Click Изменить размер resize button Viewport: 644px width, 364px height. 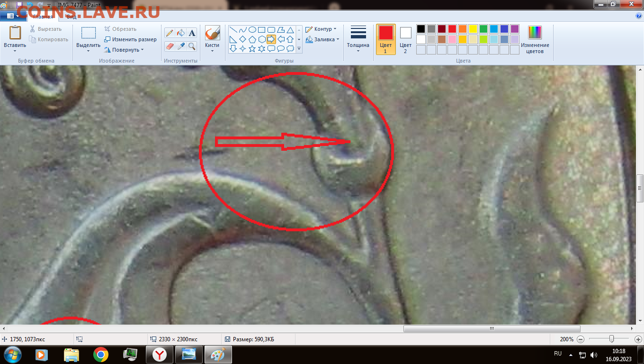[x=130, y=39]
